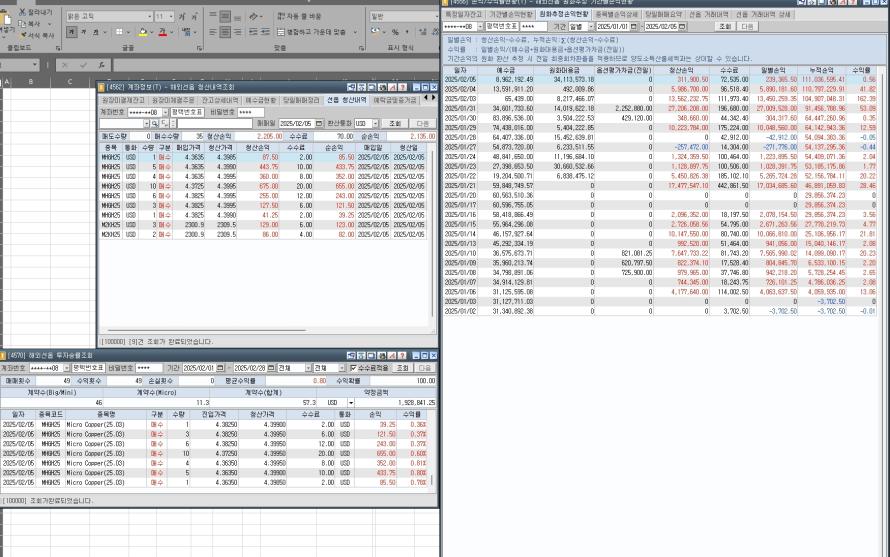Toggle bold (가) formatting in Excel ribbon
The width and height of the screenshot is (890, 557).
click(72, 32)
